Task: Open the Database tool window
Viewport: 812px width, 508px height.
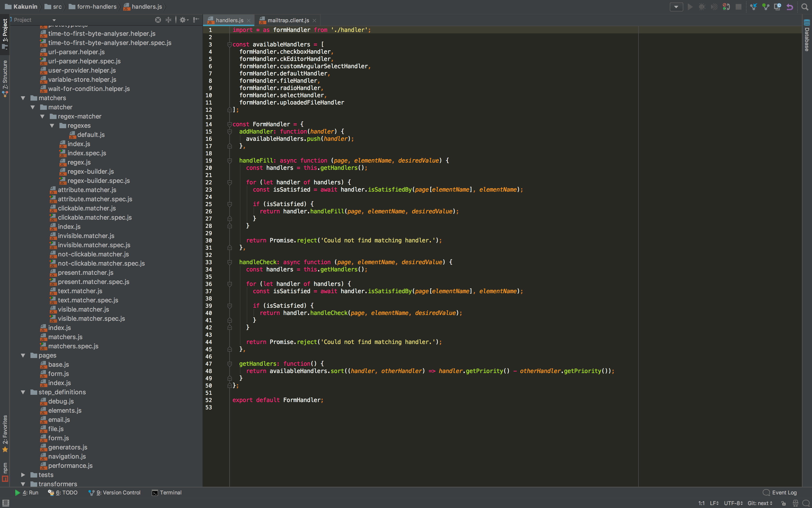Action: tap(807, 35)
